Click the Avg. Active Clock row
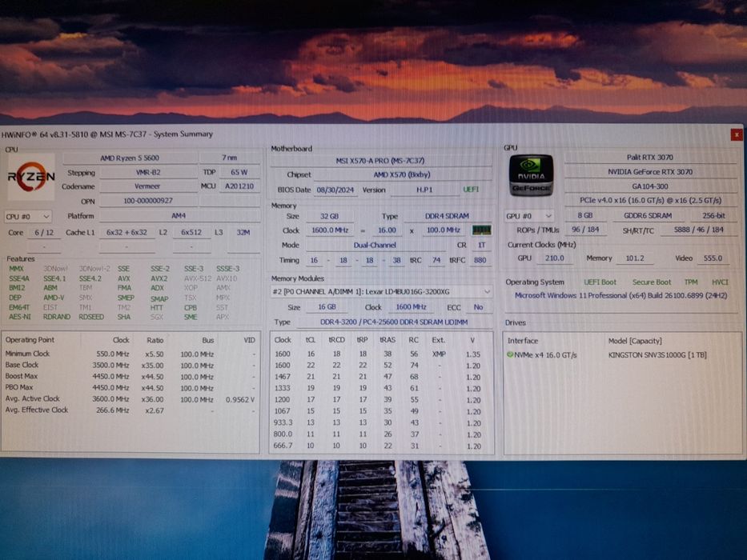This screenshot has width=747, height=560. point(131,399)
